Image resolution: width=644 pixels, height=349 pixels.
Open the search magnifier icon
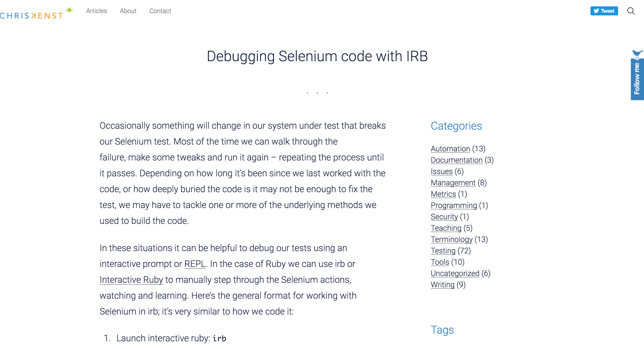[630, 11]
